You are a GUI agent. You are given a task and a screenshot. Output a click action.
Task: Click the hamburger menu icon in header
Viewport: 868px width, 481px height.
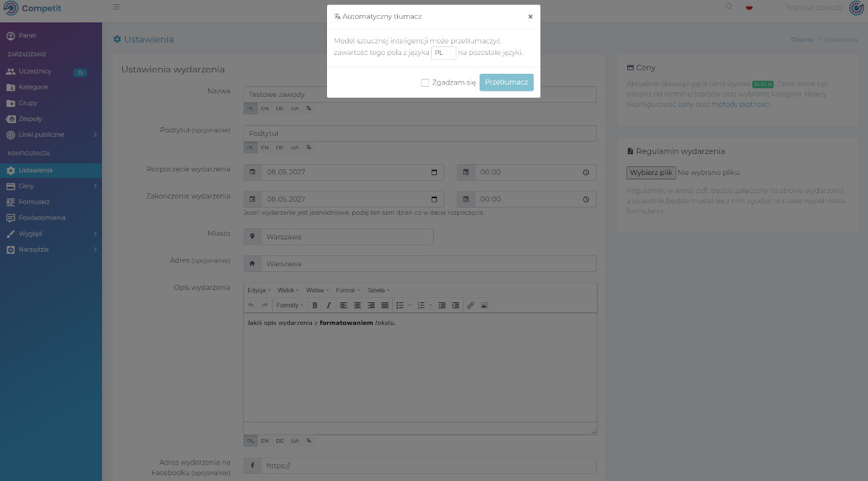116,7
